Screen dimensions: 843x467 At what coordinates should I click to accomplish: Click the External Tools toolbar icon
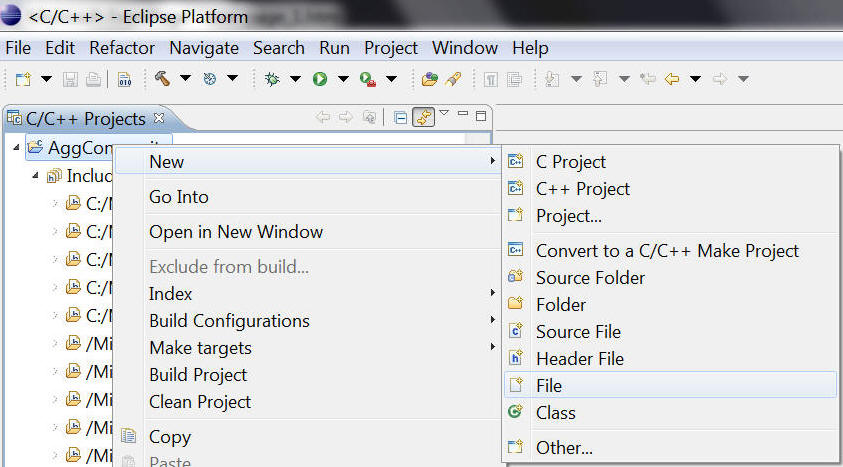pyautogui.click(x=368, y=80)
